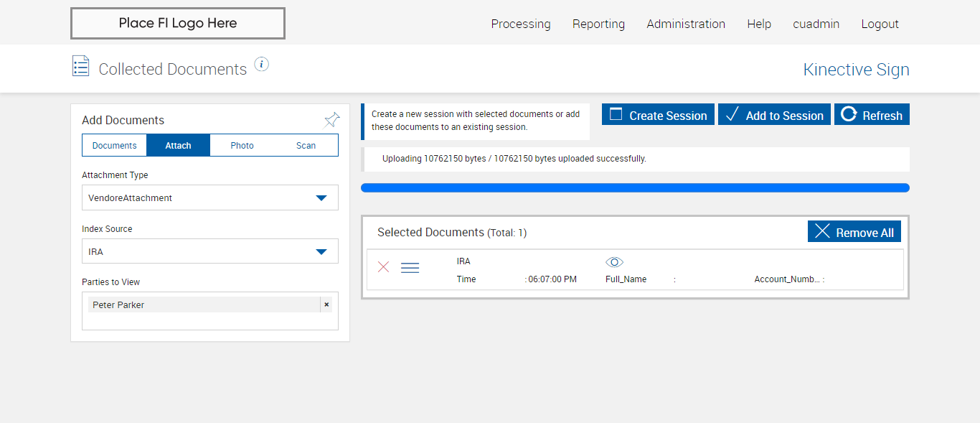Remove the IRA document with the X icon
This screenshot has height=423, width=980.
[x=384, y=267]
